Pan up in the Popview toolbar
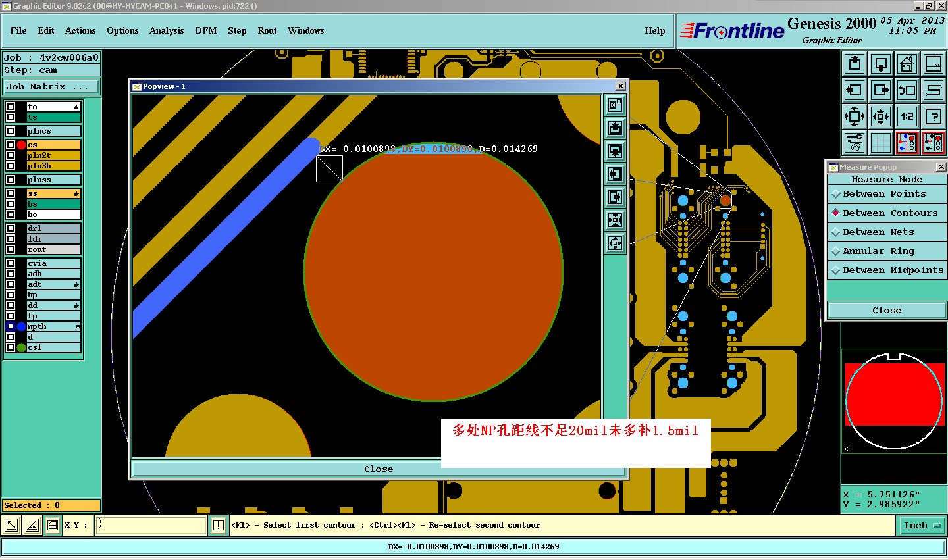948x560 pixels. tap(615, 128)
